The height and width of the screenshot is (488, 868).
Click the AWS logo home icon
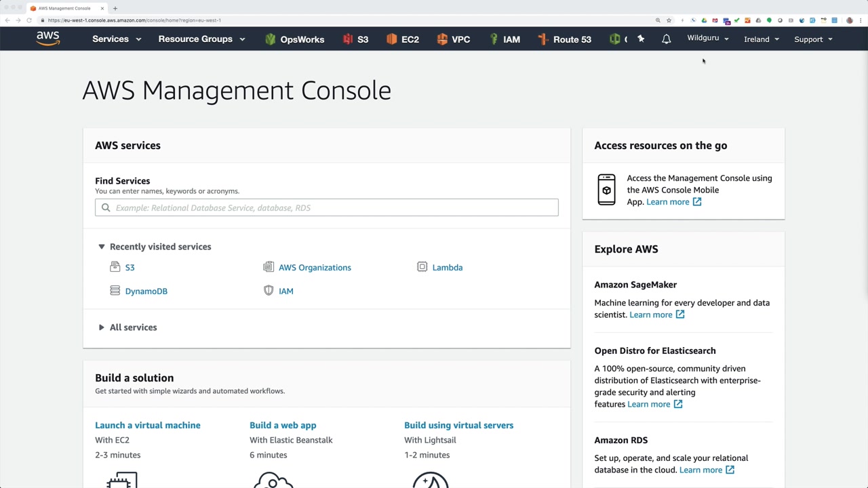tap(48, 39)
